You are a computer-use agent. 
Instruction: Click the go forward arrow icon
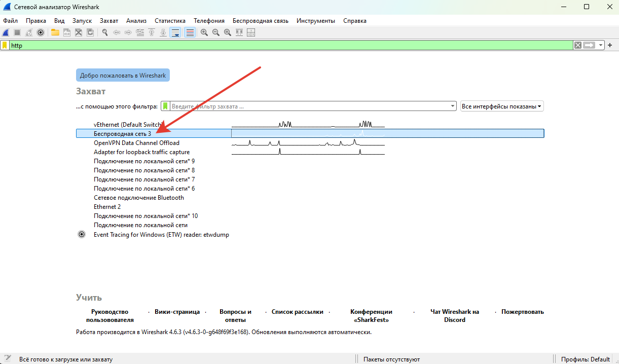[128, 32]
